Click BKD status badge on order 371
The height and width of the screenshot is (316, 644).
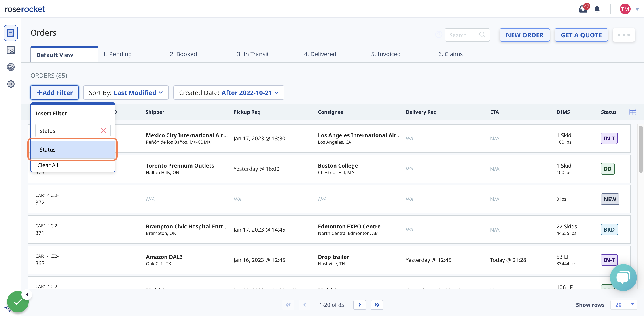tap(609, 230)
